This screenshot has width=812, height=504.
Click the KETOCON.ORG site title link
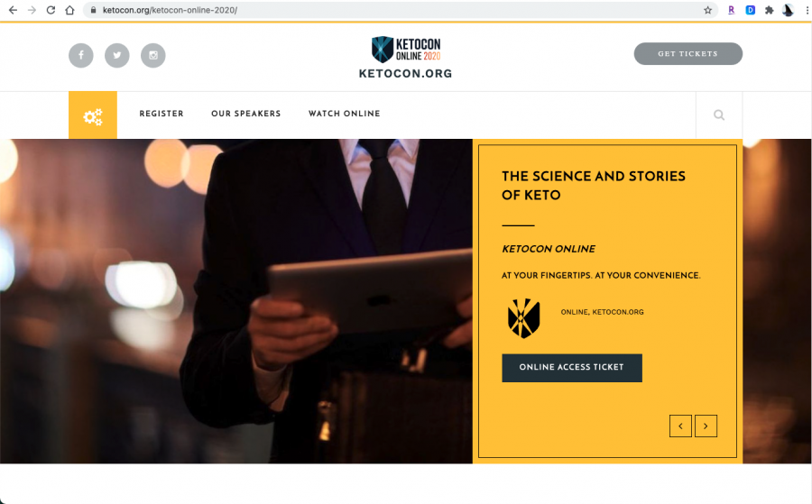pos(405,73)
